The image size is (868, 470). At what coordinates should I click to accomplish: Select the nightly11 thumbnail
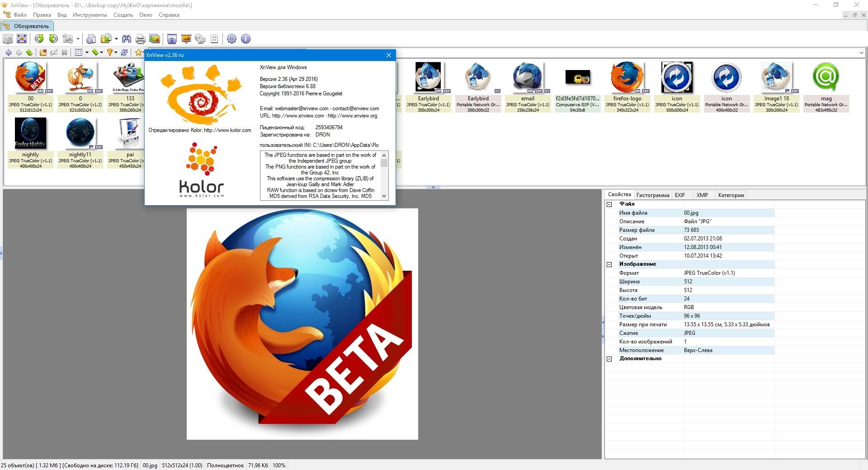(80, 143)
